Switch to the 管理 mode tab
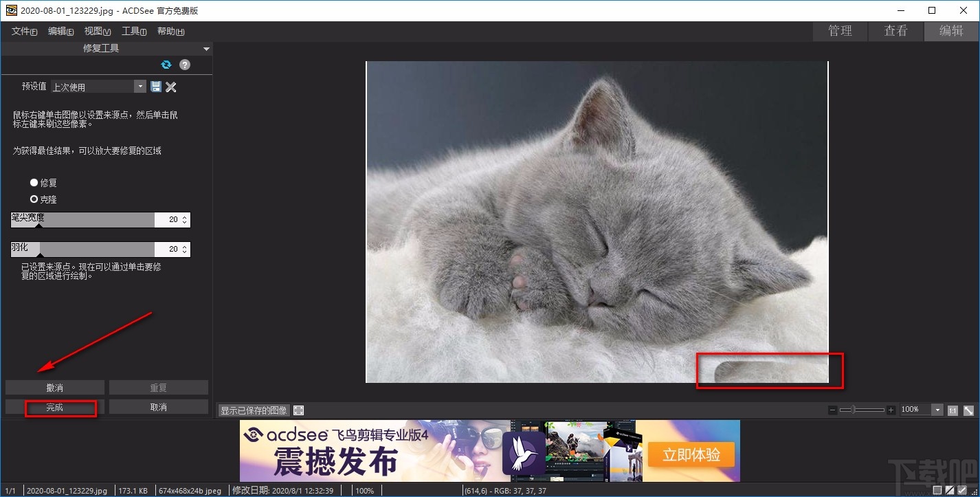980x497 pixels. [840, 31]
